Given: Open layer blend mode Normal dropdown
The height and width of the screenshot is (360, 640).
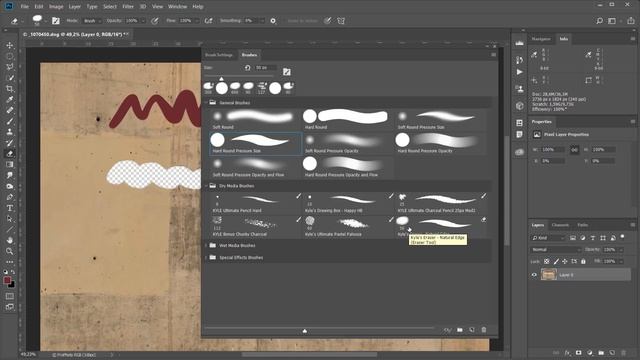Looking at the screenshot, I should (x=556, y=249).
